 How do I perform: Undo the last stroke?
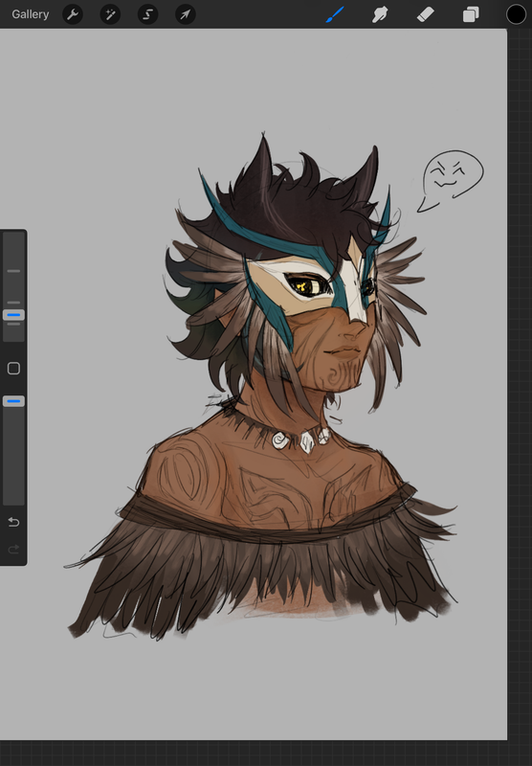(13, 522)
